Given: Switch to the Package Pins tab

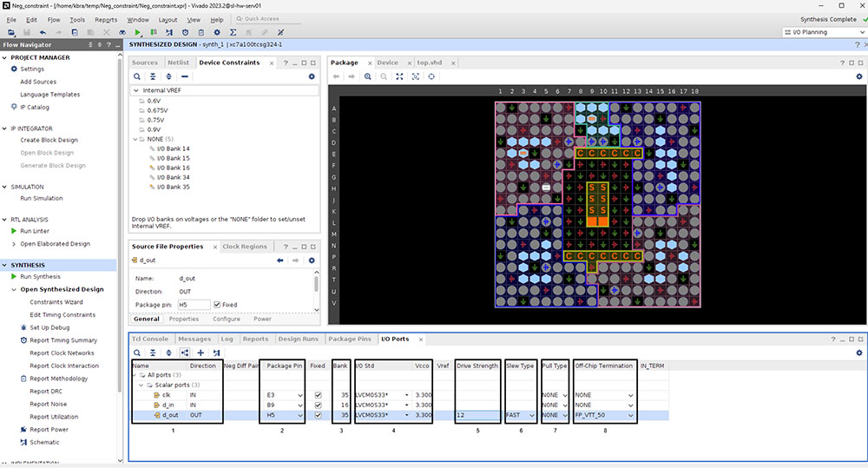Looking at the screenshot, I should click(349, 339).
